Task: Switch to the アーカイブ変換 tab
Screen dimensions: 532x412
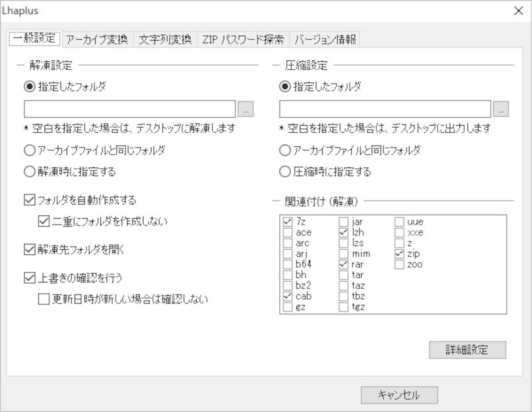Action: pos(98,39)
